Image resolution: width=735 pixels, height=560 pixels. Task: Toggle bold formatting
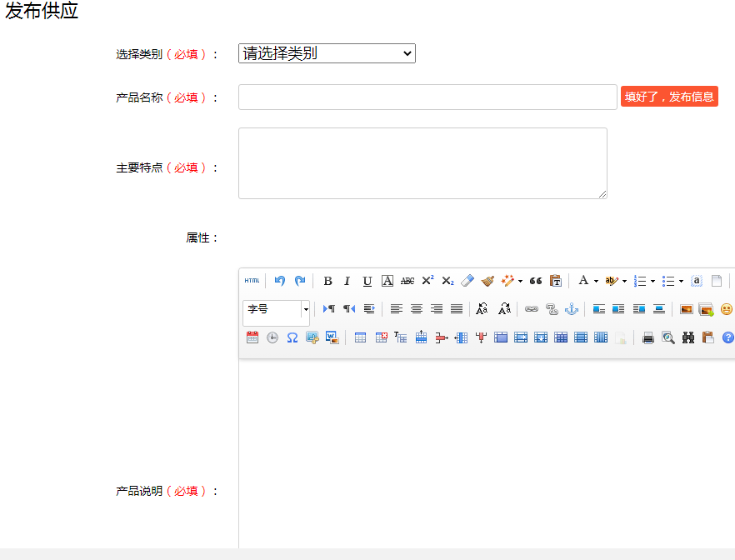pos(327,281)
